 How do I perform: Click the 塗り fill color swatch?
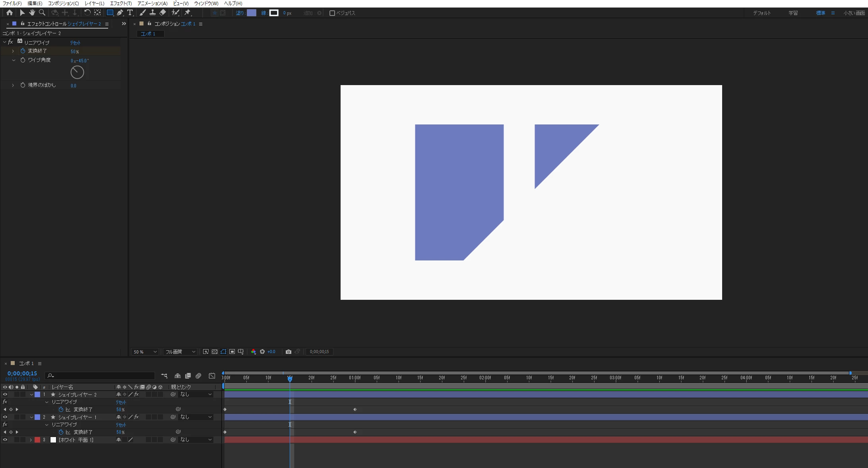point(252,13)
